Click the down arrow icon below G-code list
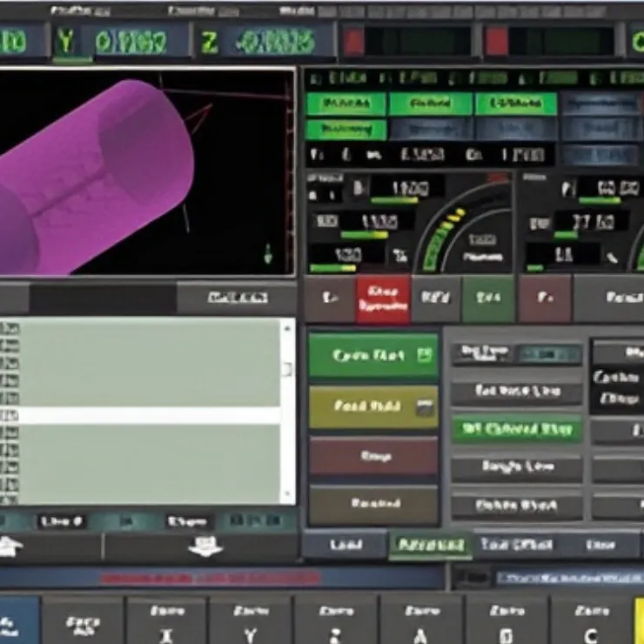This screenshot has width=644, height=644. pyautogui.click(x=205, y=547)
